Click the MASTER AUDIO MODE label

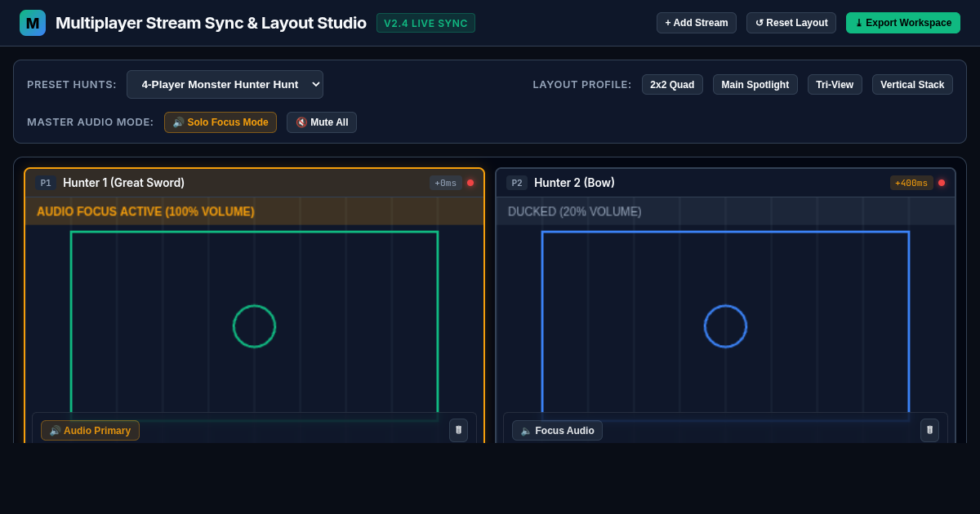91,122
